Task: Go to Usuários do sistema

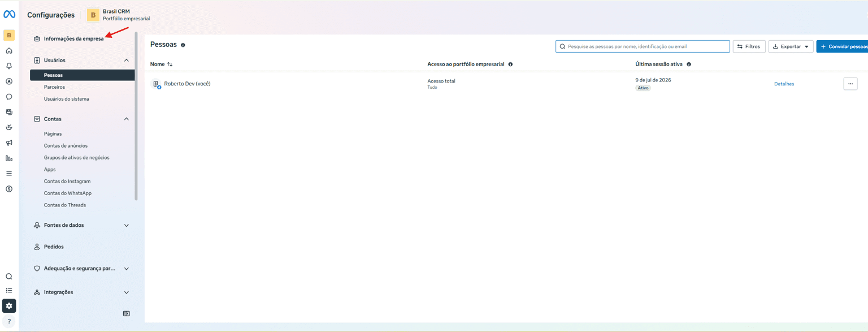Action: point(66,99)
